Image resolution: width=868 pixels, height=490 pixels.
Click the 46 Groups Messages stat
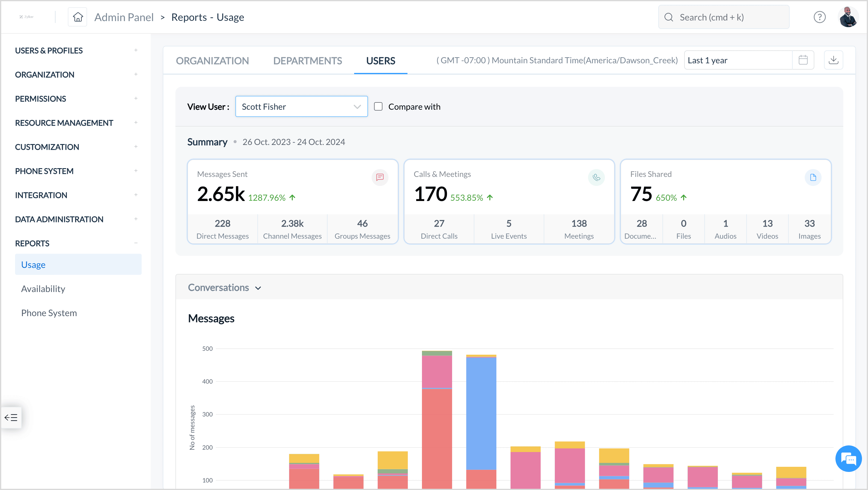click(x=362, y=229)
